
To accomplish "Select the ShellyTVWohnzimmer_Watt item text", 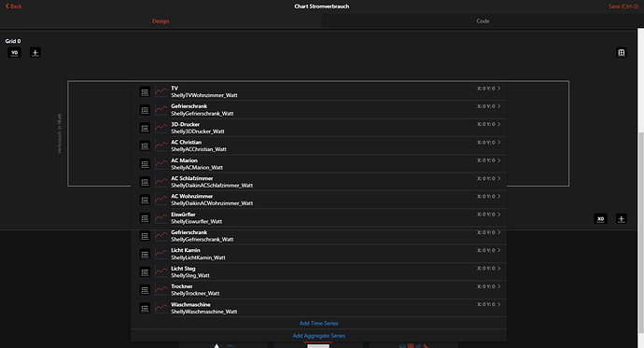I will (204, 95).
